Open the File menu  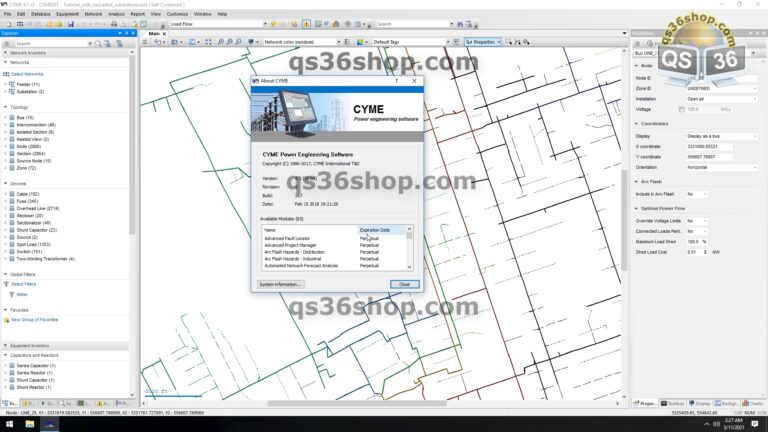[7, 14]
